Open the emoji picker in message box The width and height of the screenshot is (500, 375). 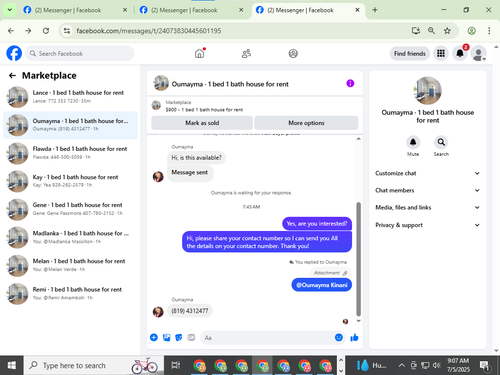click(339, 337)
